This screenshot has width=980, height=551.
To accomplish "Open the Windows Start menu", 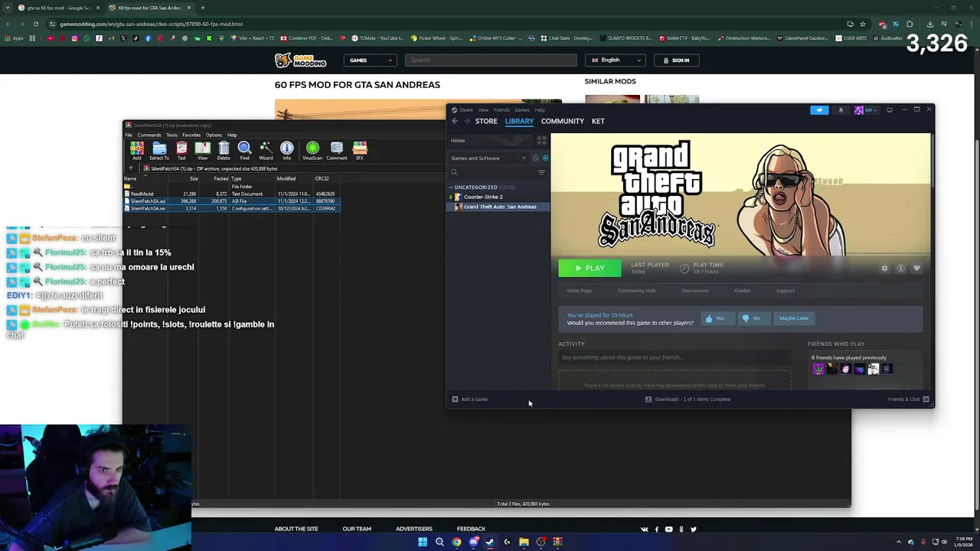I will click(x=423, y=542).
